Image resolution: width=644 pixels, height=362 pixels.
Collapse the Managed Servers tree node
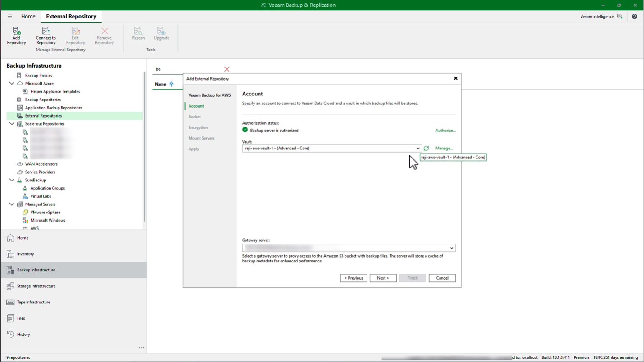pyautogui.click(x=12, y=204)
